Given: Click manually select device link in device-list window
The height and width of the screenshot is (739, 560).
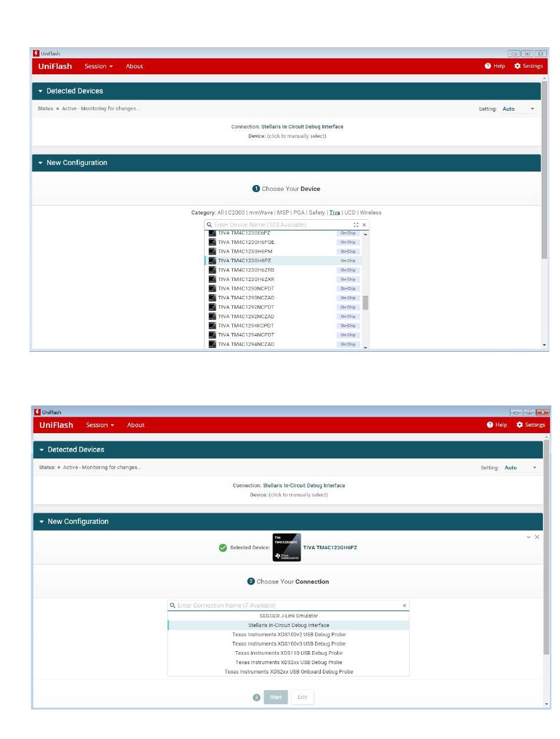Looking at the screenshot, I should coord(297,136).
